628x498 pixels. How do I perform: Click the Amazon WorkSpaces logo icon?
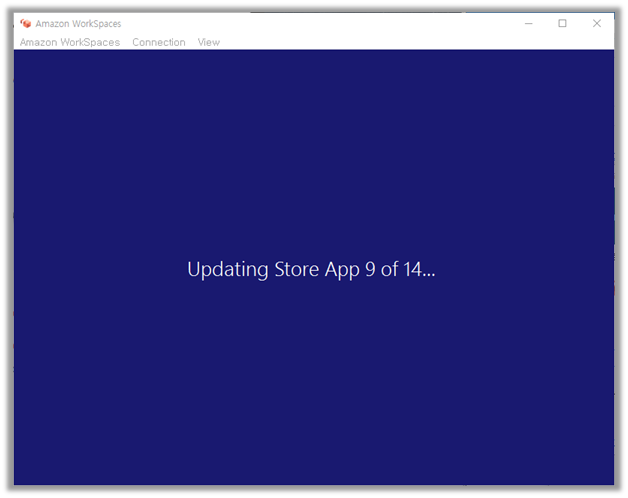pos(26,23)
